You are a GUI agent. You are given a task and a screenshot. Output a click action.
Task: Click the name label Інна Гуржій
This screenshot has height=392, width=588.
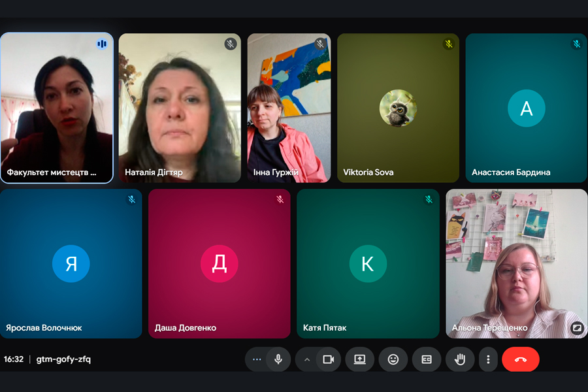click(276, 172)
